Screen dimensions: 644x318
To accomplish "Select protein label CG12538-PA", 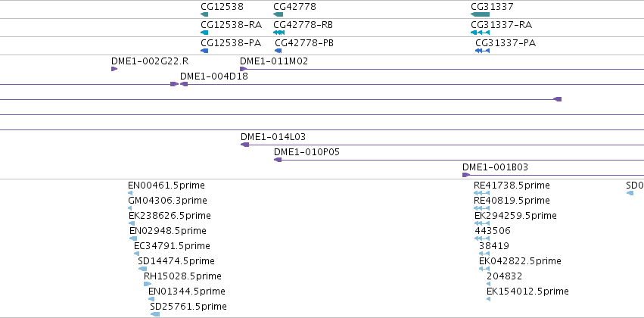I will click(x=231, y=42).
